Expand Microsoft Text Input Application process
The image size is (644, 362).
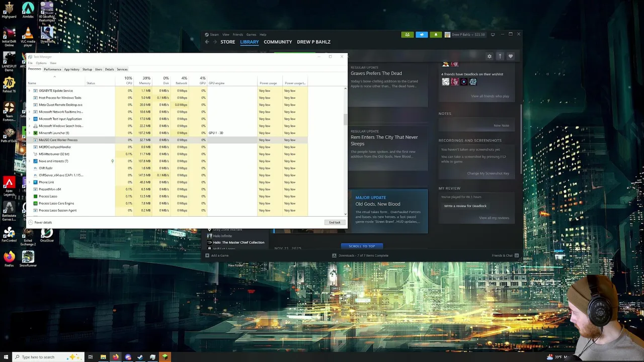29,119
